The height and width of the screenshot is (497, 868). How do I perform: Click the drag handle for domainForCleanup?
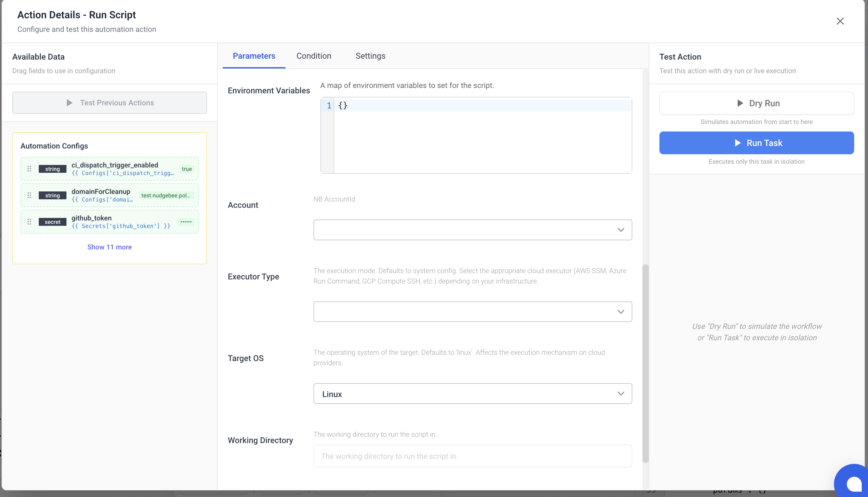29,195
